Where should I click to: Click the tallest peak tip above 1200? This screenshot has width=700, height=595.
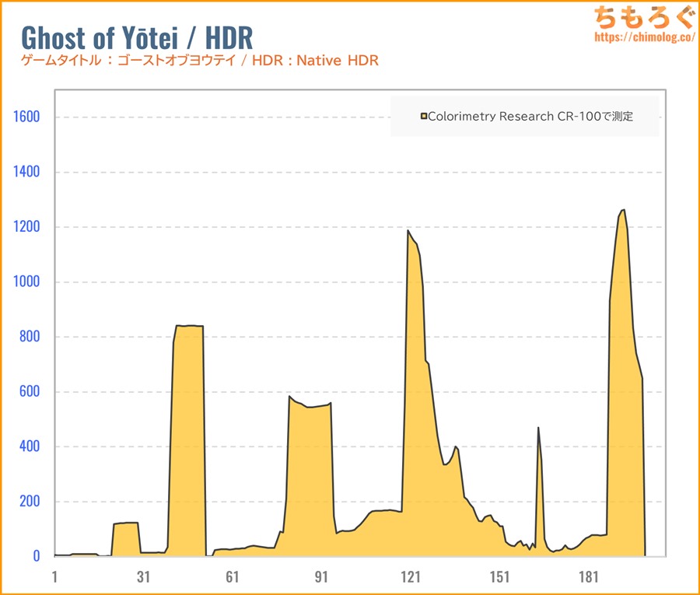623,210
